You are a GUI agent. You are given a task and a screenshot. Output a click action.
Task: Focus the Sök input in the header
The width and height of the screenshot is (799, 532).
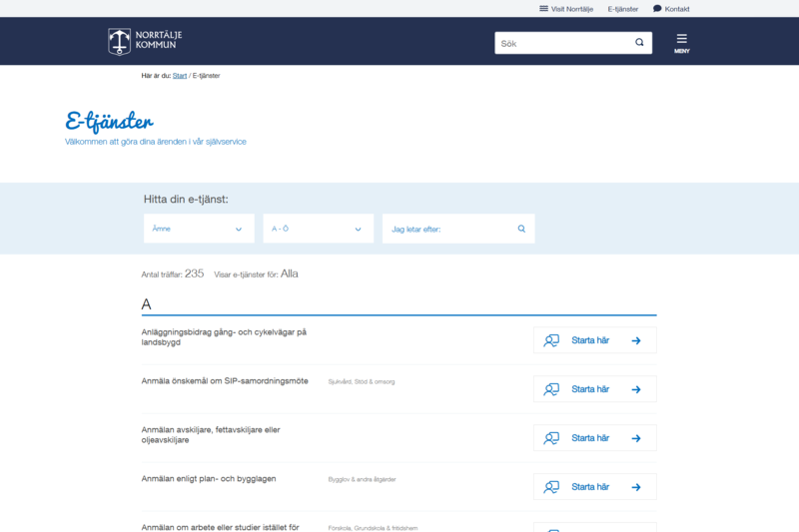(564, 43)
